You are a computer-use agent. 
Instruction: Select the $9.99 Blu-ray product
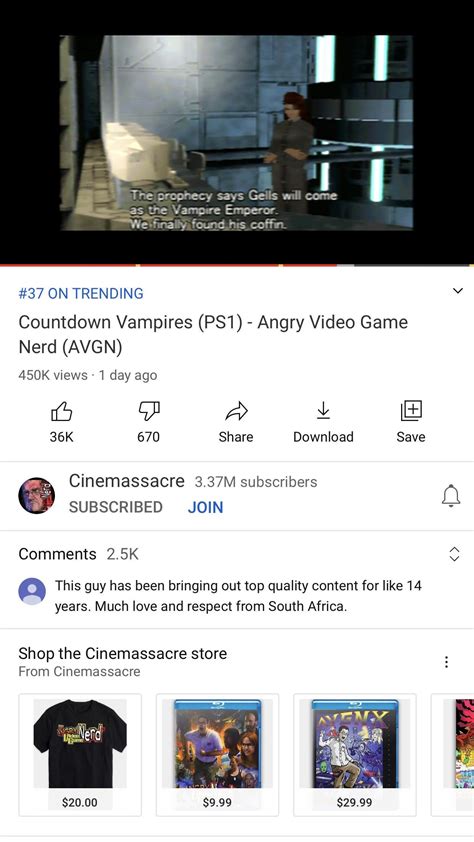[x=217, y=754]
